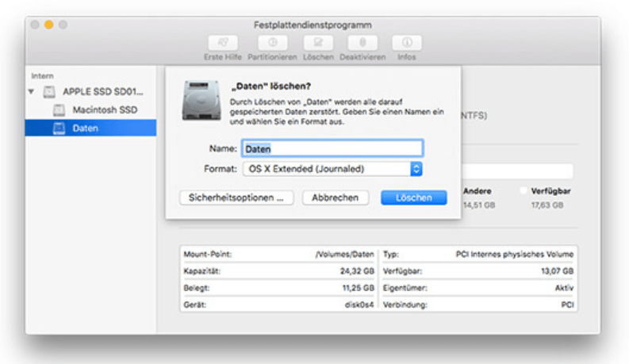Select the Macintosh SSD volume icon
This screenshot has height=364, width=629.
click(59, 110)
